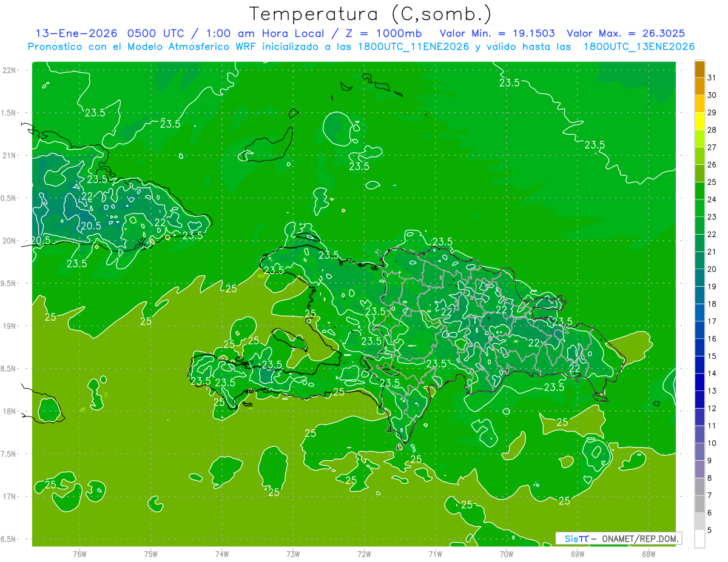Pick the swatch between 24 and 25 in the legend
The width and height of the screenshot is (728, 562).
point(699,191)
